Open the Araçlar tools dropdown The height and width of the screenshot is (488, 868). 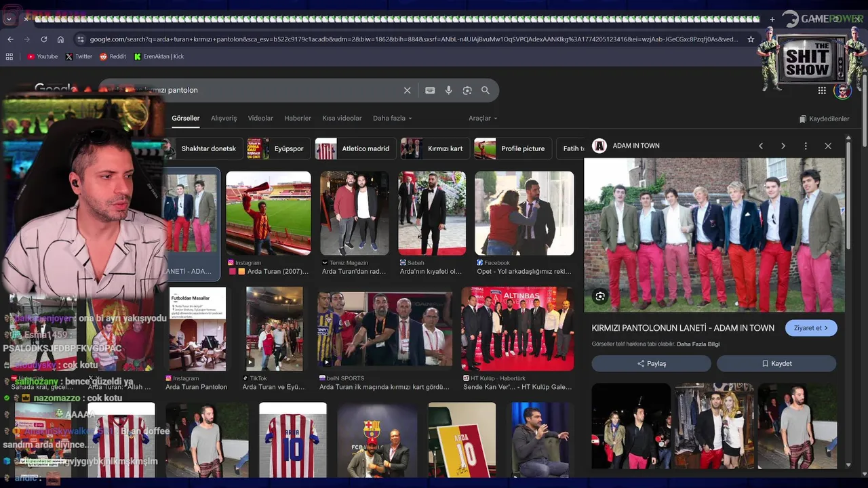(x=483, y=118)
